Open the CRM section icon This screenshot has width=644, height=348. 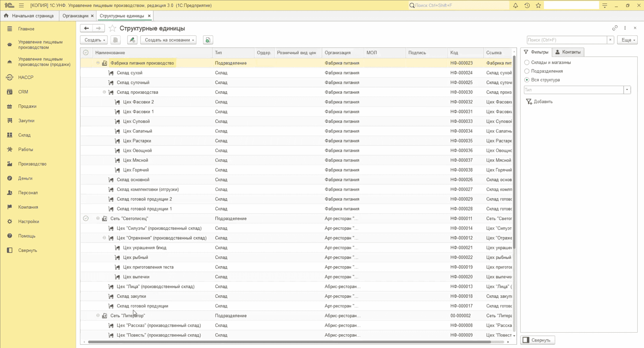pos(10,92)
